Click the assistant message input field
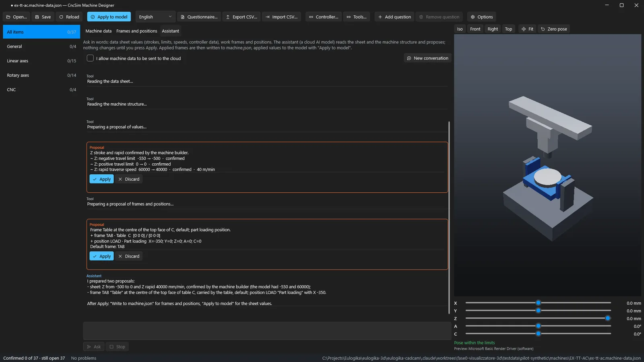 pyautogui.click(x=267, y=331)
